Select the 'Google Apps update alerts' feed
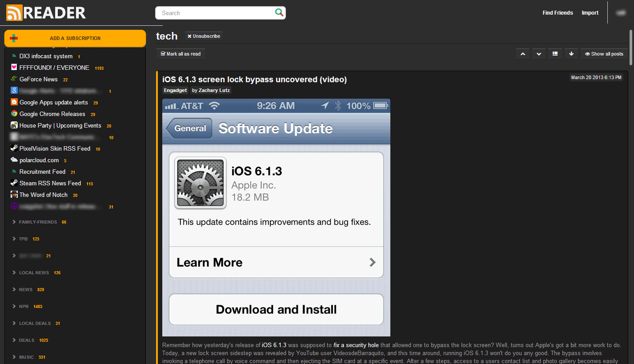634x364 pixels. pyautogui.click(x=54, y=102)
